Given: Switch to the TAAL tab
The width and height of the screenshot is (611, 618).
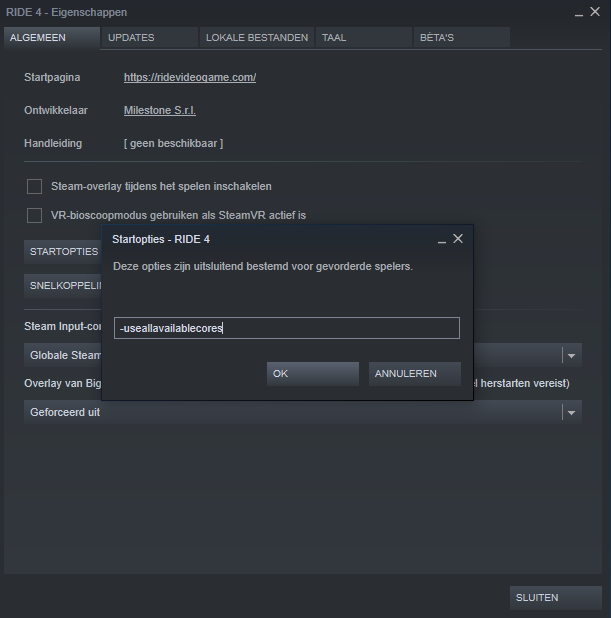Looking at the screenshot, I should pyautogui.click(x=364, y=38).
